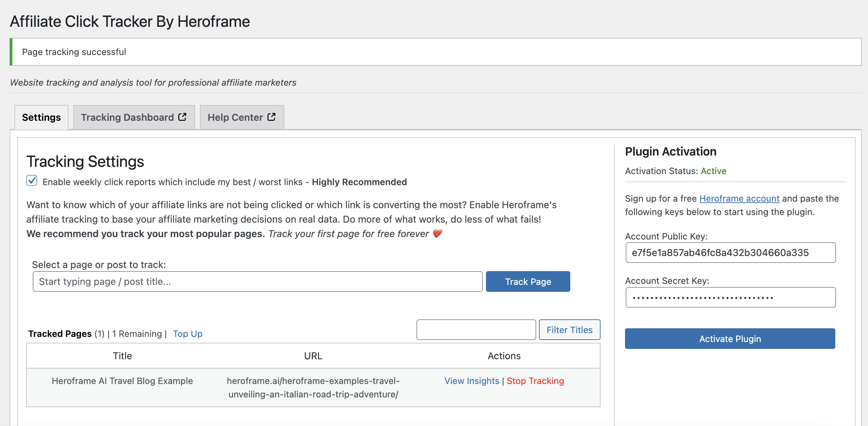Click the external link icon beside Help Center
The image size is (868, 426).
(272, 117)
